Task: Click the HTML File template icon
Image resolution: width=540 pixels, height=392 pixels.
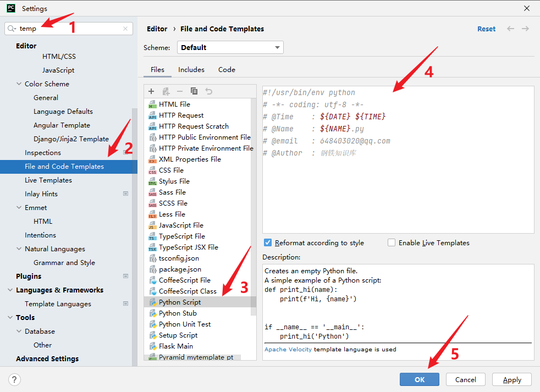Action: [x=152, y=104]
